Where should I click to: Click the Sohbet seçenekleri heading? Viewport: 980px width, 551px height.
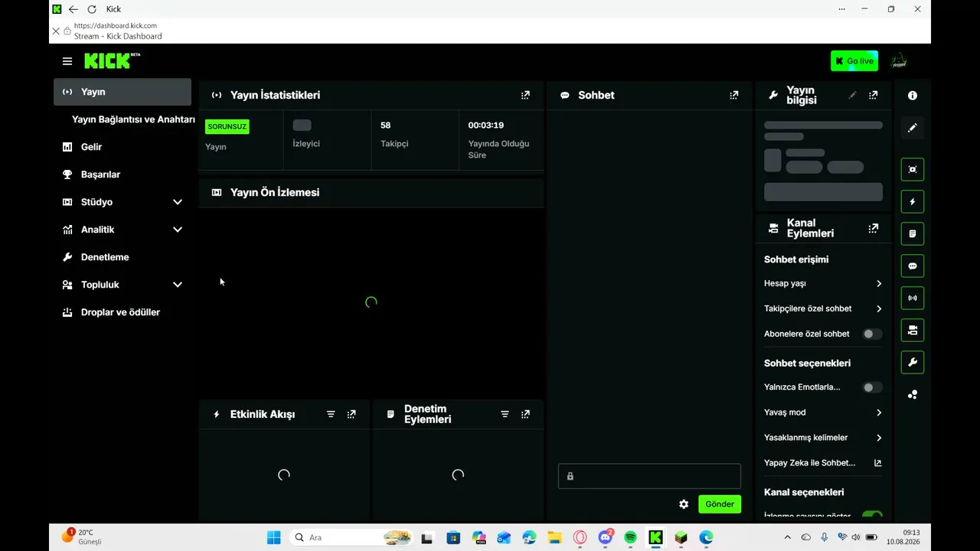tap(807, 364)
